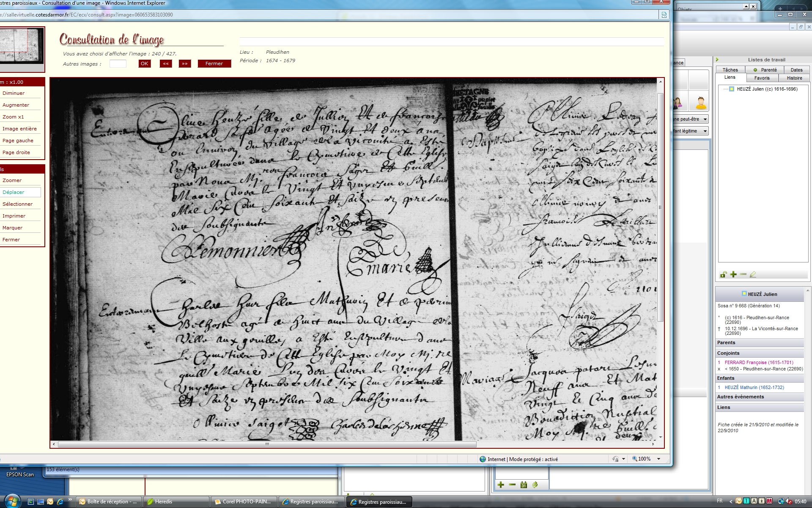Click the compatibility view icon in address bar
Screen dimensions: 812x508
point(664,15)
